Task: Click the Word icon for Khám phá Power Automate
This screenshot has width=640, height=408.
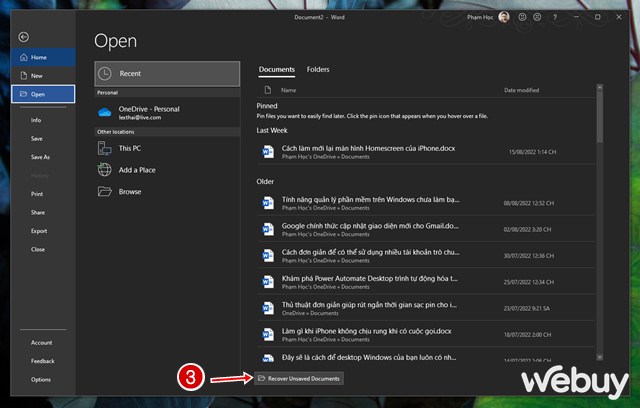Action: pos(268,283)
